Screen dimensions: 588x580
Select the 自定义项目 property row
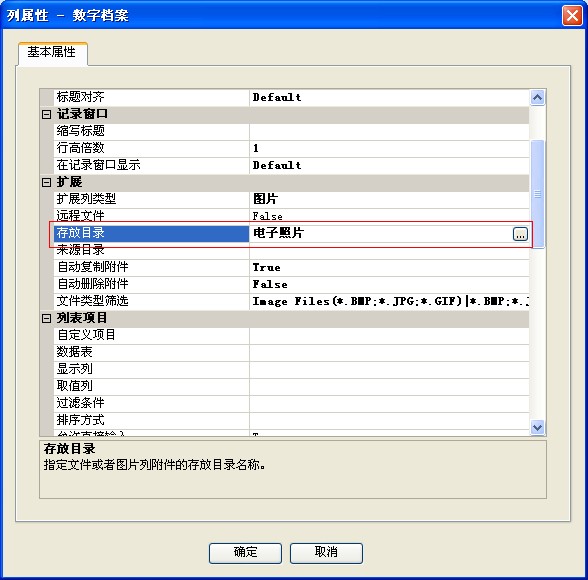click(x=292, y=336)
